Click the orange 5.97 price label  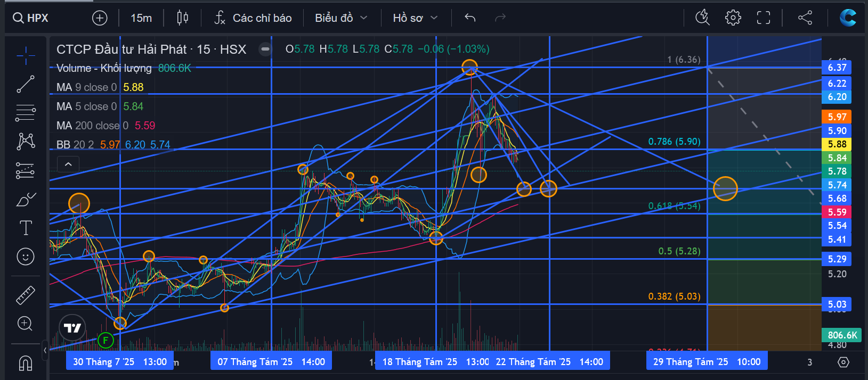coord(837,117)
